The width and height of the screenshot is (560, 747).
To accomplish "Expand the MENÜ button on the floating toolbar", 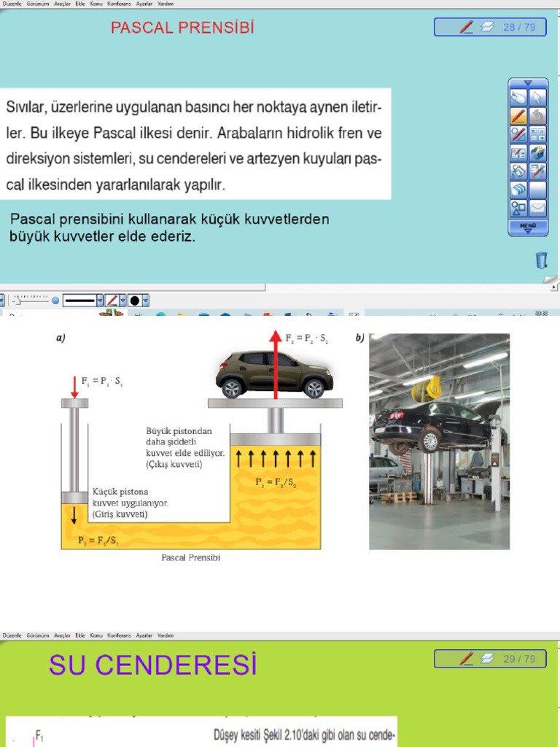I will (x=528, y=228).
